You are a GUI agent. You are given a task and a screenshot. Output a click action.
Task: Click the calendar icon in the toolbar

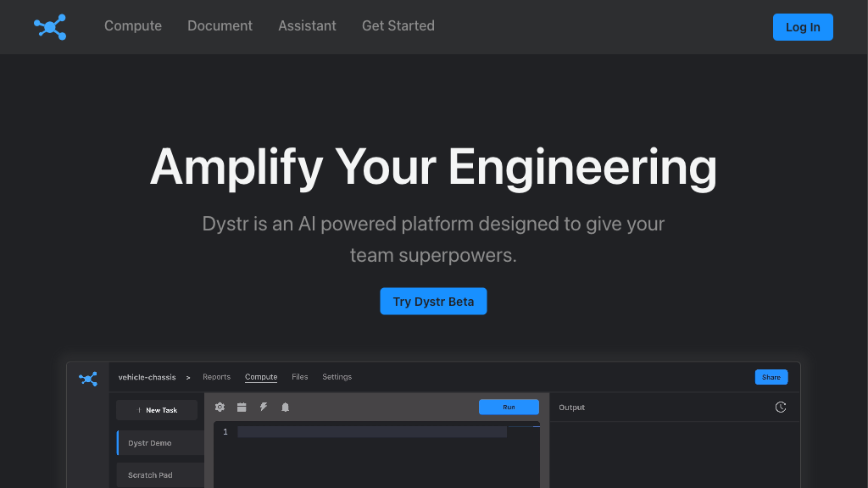pos(242,407)
